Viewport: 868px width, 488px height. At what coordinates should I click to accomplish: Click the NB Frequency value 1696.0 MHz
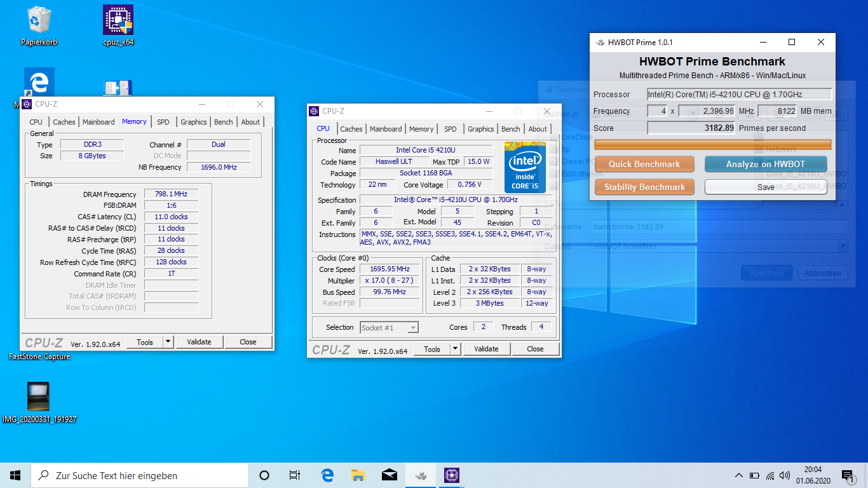click(x=219, y=167)
